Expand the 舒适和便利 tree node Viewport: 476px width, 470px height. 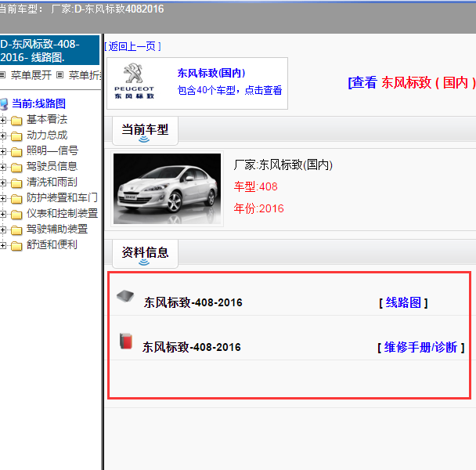point(2,245)
